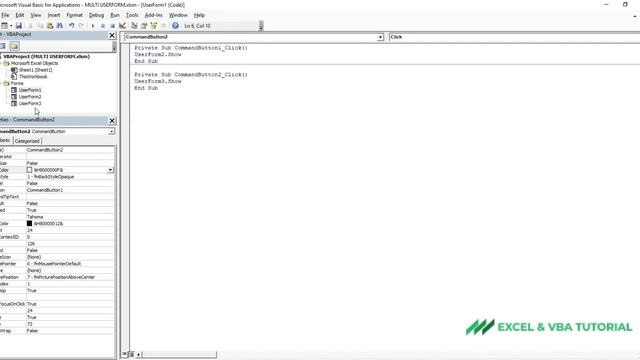Switch to Procedure View icon at bottom-left
The height and width of the screenshot is (360, 640).
click(125, 354)
